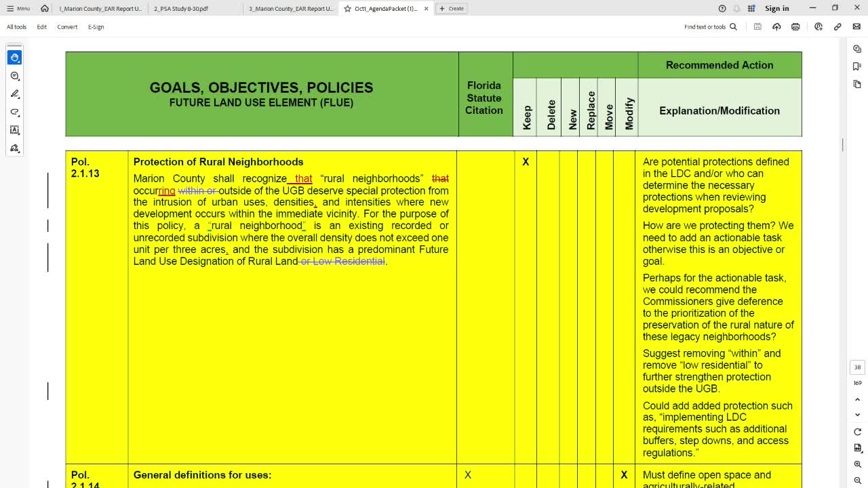Click the current page number box 38

(857, 367)
